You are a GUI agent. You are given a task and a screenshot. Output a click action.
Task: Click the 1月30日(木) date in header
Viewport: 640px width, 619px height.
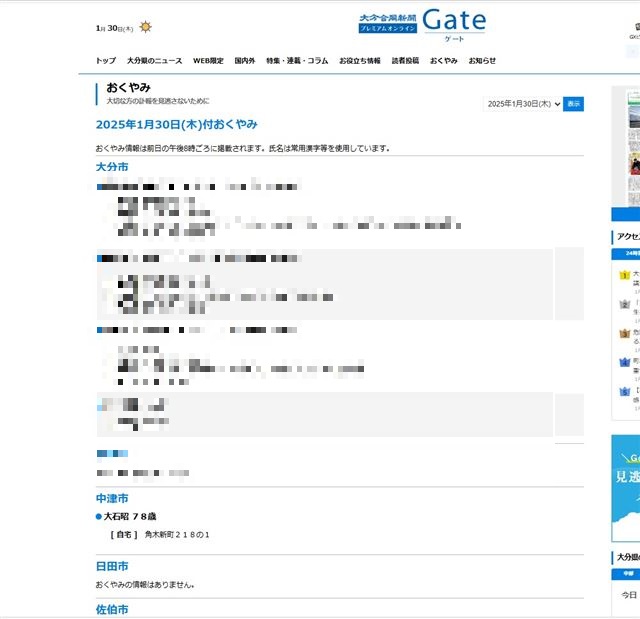coord(114,28)
